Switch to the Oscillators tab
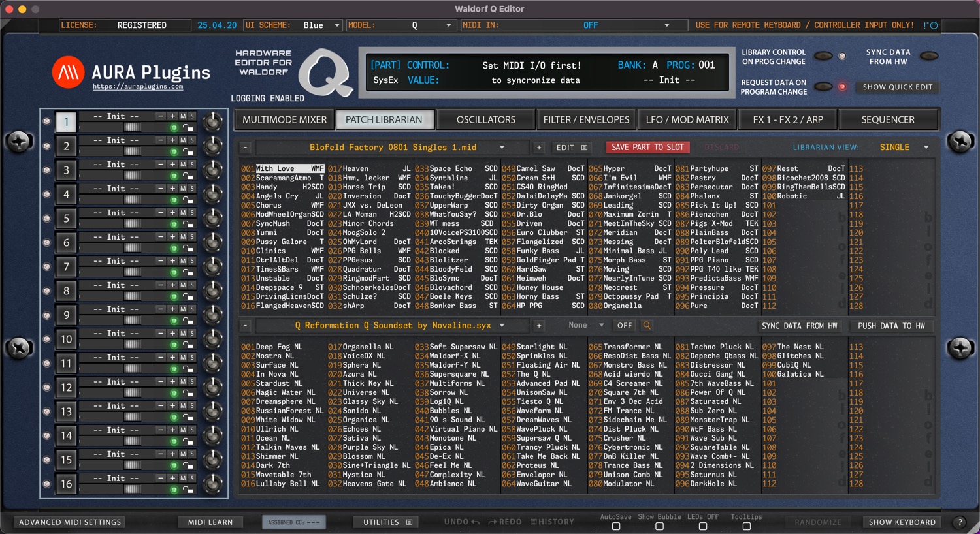The height and width of the screenshot is (534, 980). 486,119
